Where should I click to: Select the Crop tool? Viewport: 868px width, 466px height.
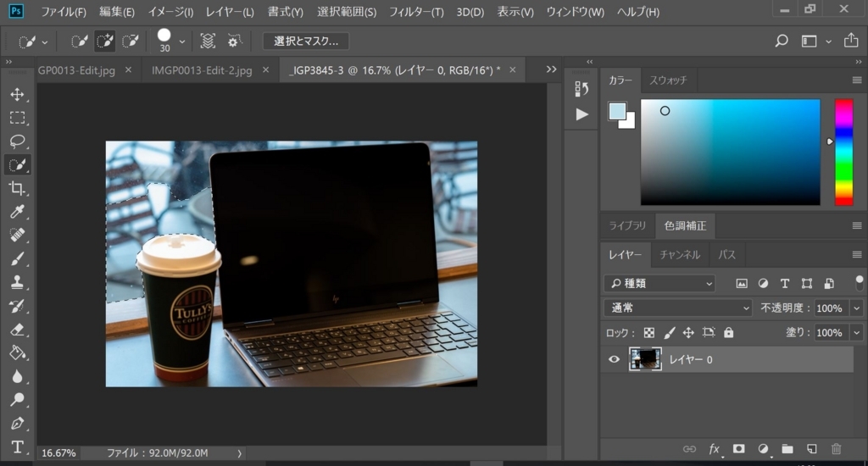pyautogui.click(x=17, y=188)
